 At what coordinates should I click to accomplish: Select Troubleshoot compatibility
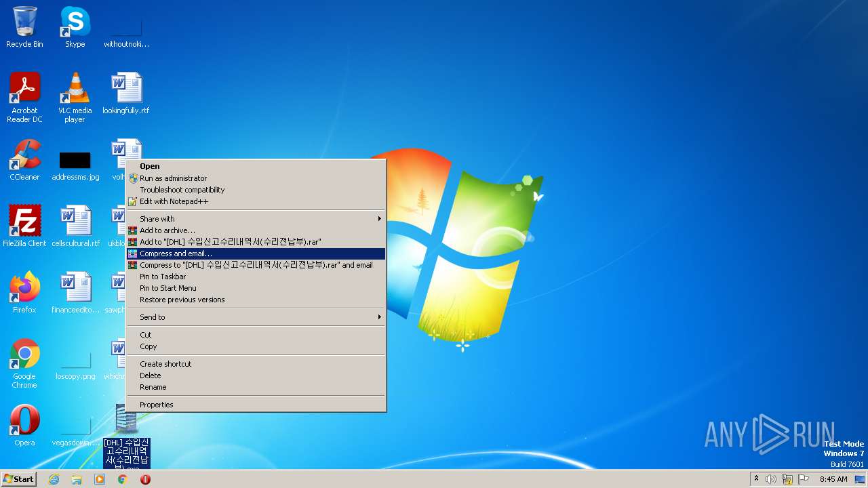click(x=256, y=190)
